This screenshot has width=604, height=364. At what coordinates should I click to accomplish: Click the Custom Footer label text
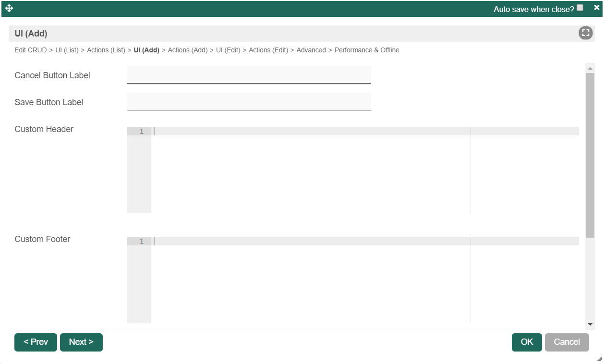[43, 239]
